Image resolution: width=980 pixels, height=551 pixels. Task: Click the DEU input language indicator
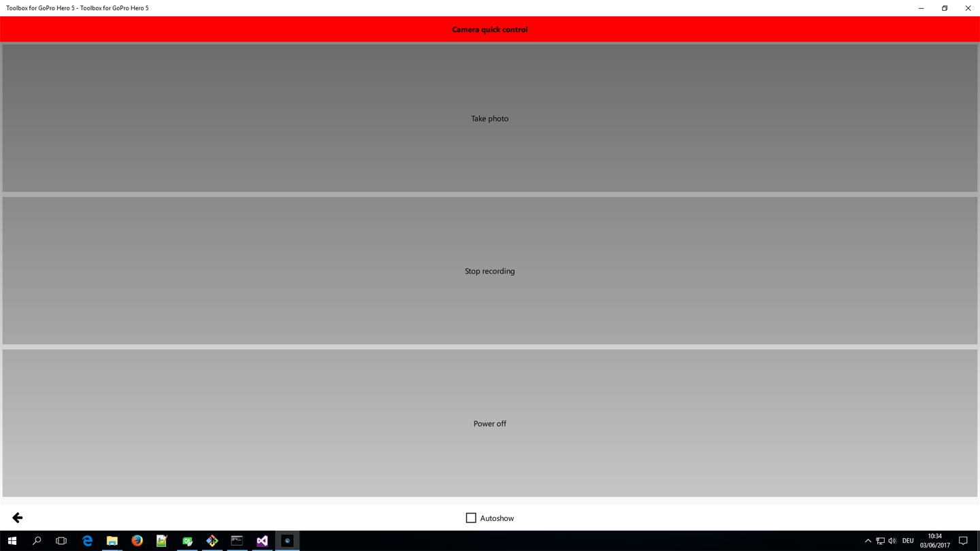[908, 541]
